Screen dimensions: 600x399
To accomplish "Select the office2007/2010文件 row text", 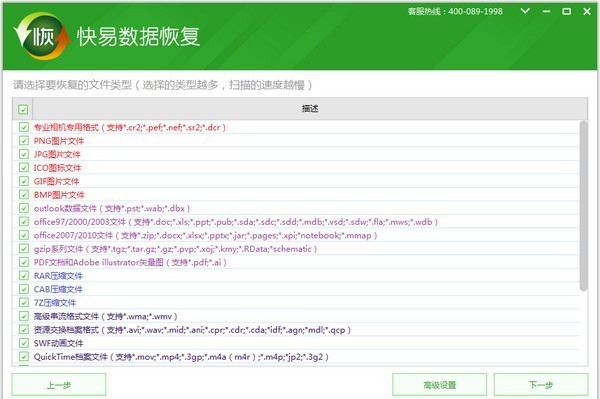I will 205,235.
